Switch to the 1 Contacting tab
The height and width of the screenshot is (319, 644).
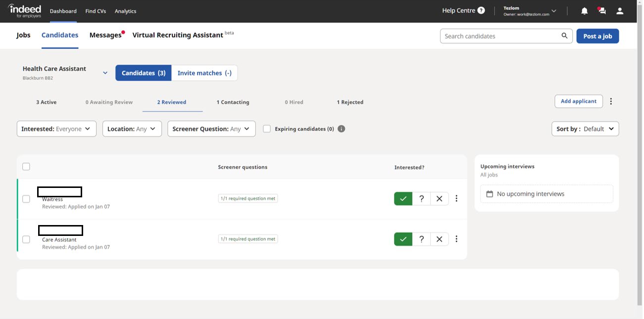pos(233,102)
